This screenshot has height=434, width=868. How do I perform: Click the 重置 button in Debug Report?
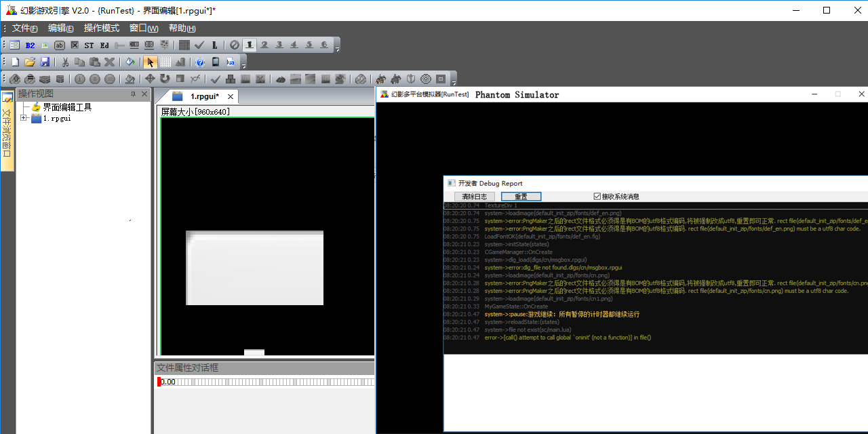[x=521, y=197]
